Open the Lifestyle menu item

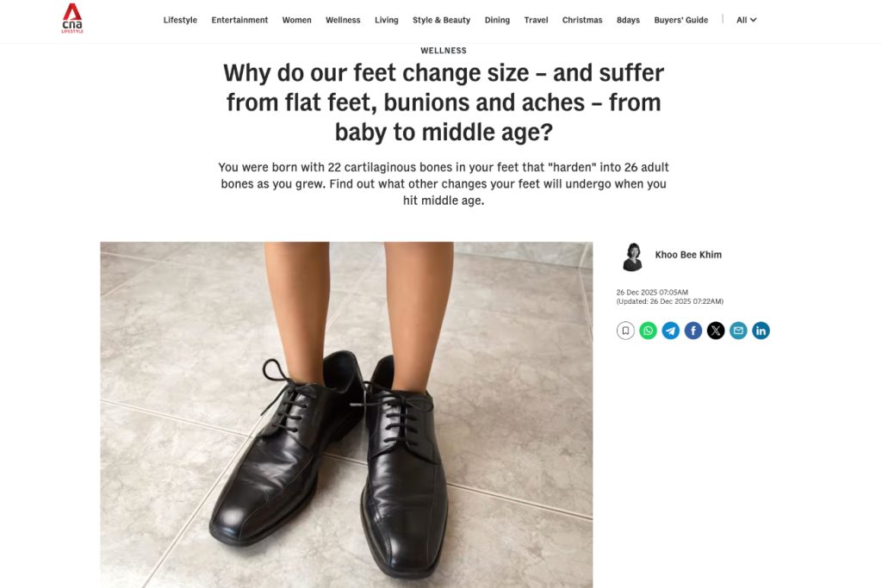tap(180, 20)
